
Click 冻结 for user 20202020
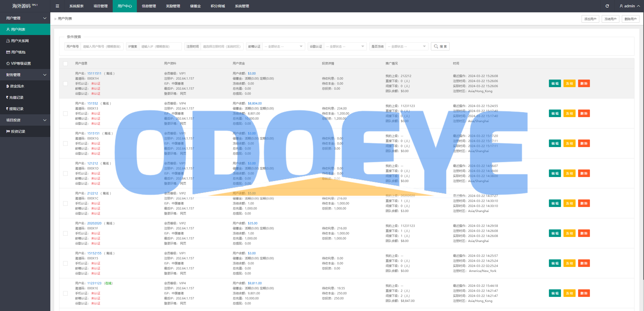click(x=570, y=233)
